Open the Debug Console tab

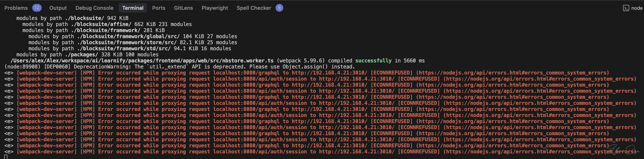point(94,8)
